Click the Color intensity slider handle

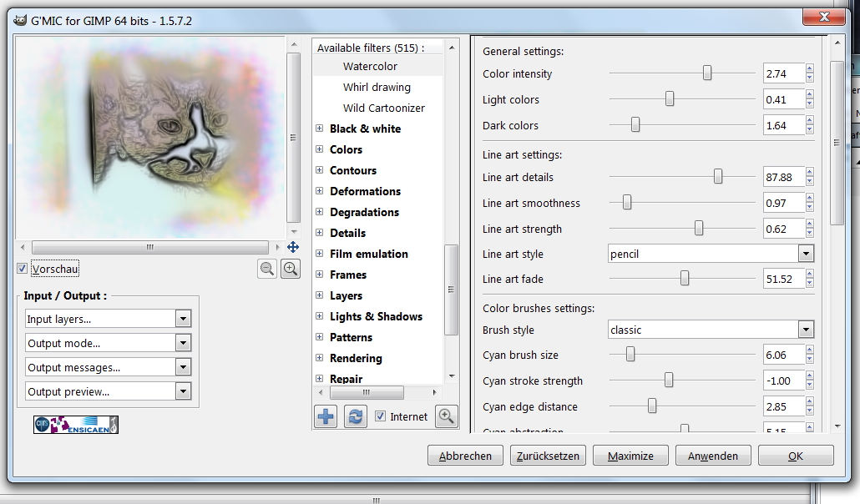point(707,73)
